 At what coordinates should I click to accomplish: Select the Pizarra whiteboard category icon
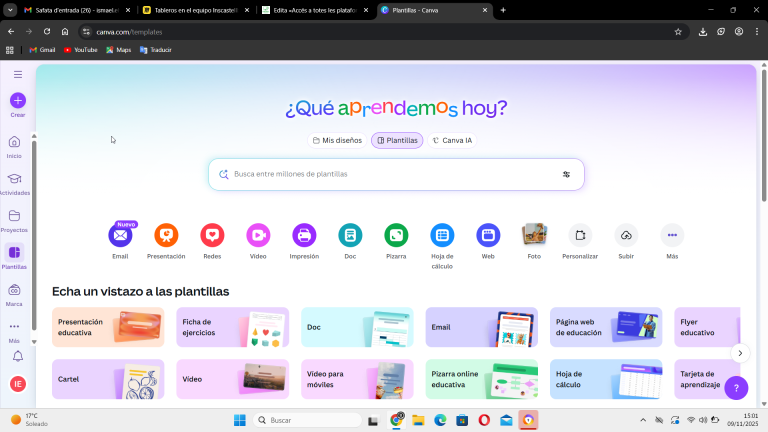click(x=396, y=235)
